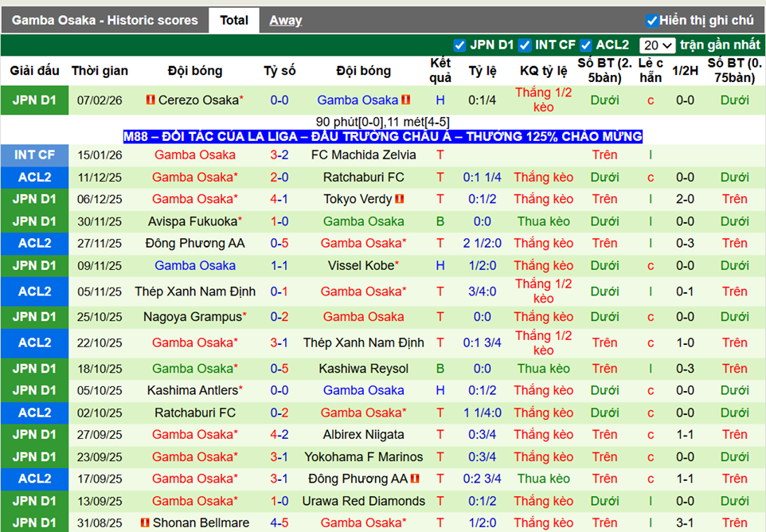Click the red card icon beside Cerezo Osaka
This screenshot has width=766, height=532.
(150, 100)
